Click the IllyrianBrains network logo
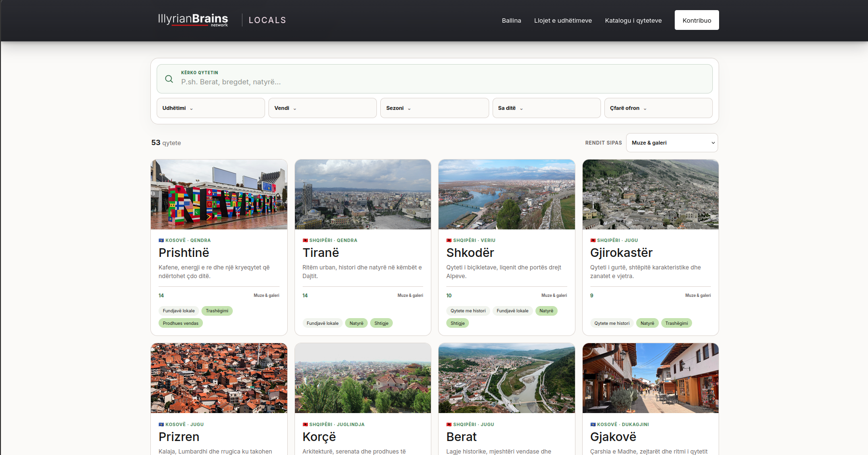The width and height of the screenshot is (868, 455). (193, 20)
